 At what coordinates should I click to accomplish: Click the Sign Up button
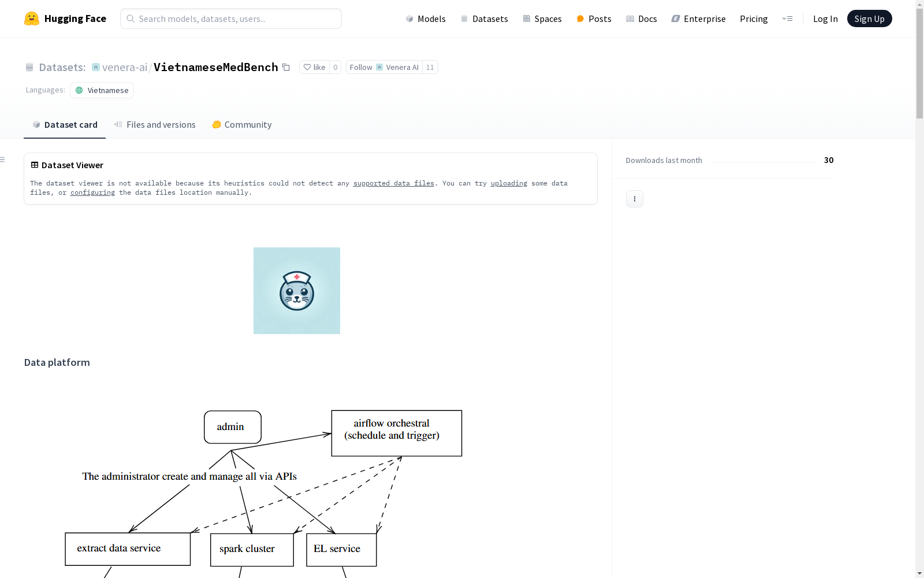coord(869,18)
